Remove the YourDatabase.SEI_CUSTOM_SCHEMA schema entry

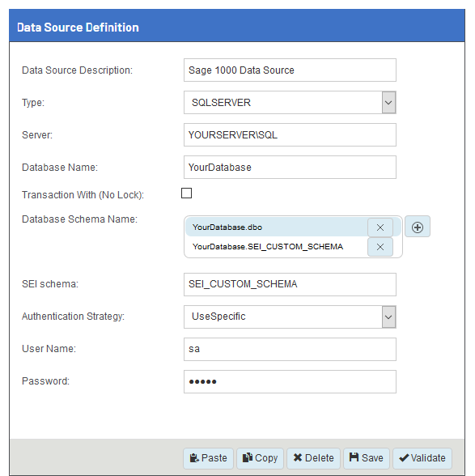(380, 247)
